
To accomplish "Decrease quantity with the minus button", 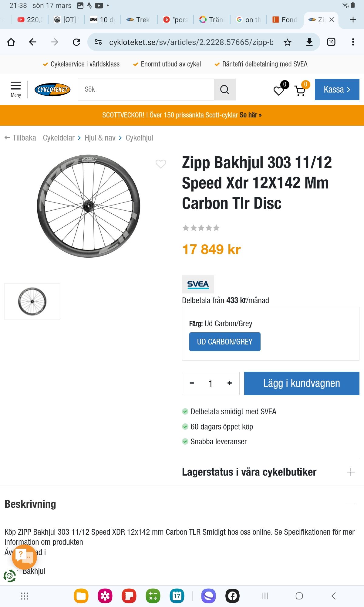I will click(192, 383).
